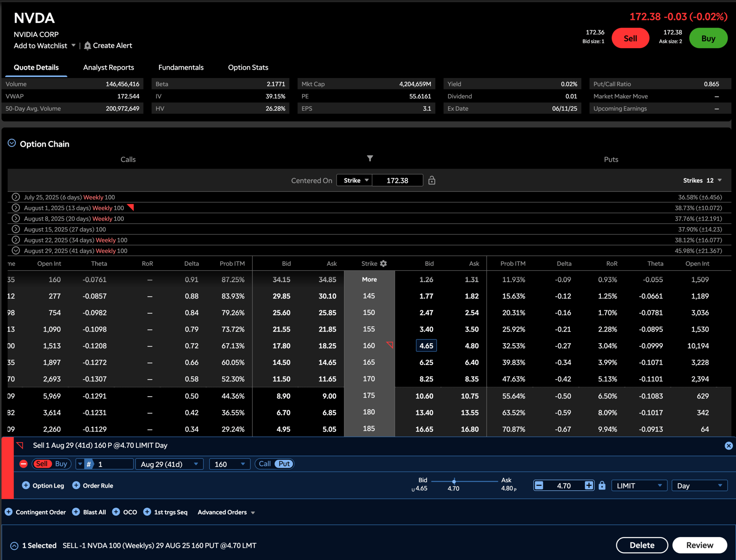Expand the August 1, 2025 expiration
The width and height of the screenshot is (736, 560).
point(16,208)
